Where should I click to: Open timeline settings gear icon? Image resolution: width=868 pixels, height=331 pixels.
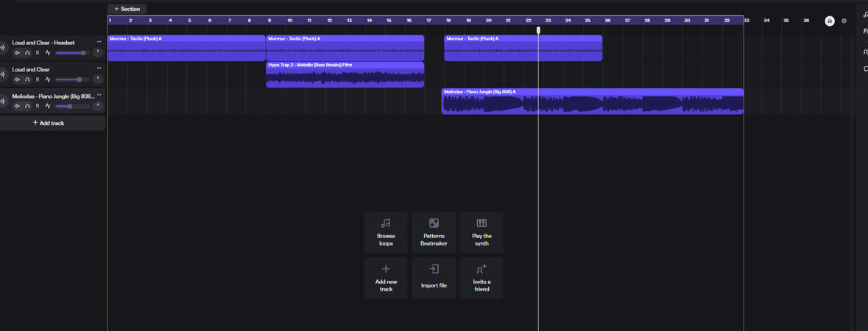coord(844,21)
